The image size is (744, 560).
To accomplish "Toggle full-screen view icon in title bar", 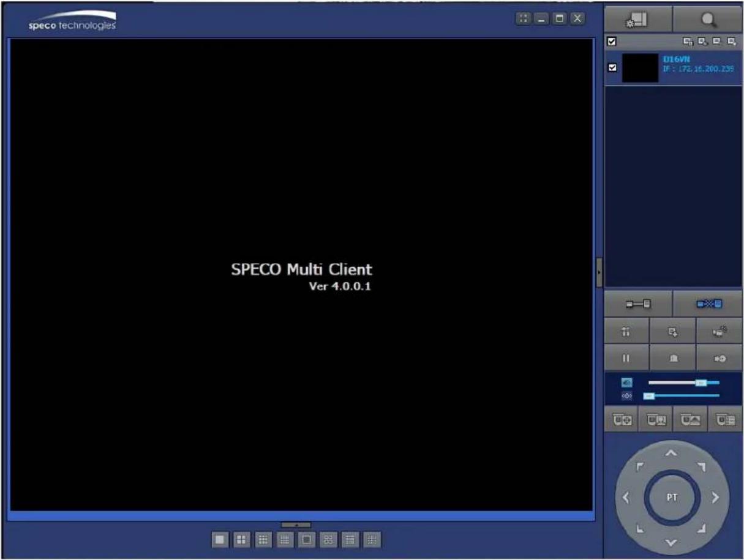I will [524, 19].
